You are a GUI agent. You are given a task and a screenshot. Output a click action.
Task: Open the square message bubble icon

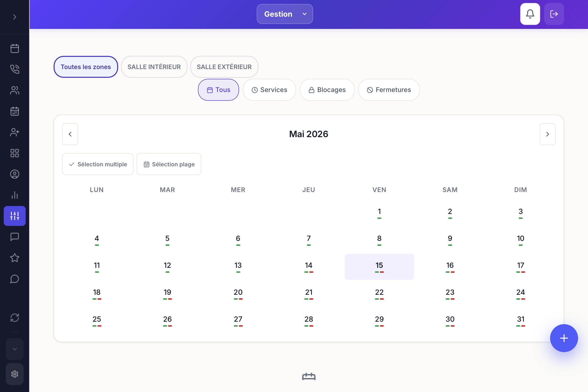[x=14, y=237]
